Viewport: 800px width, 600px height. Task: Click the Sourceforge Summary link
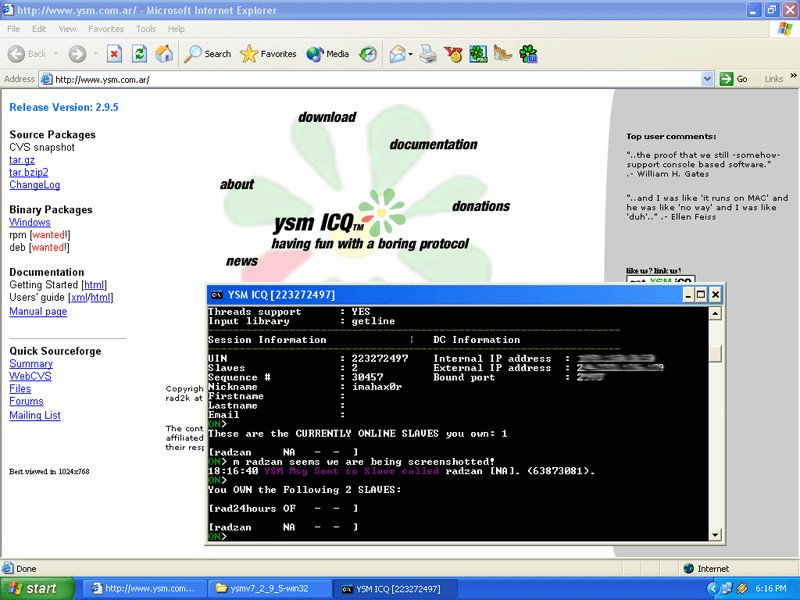(x=31, y=364)
